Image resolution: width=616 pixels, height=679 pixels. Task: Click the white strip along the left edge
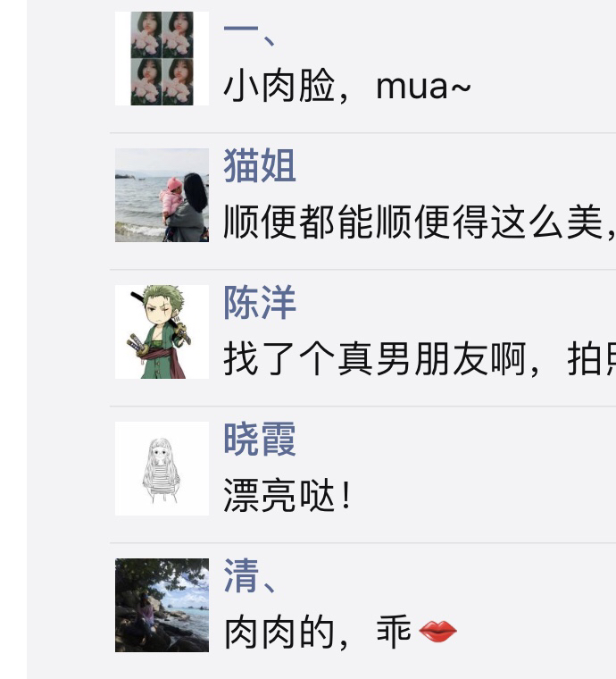point(13,339)
